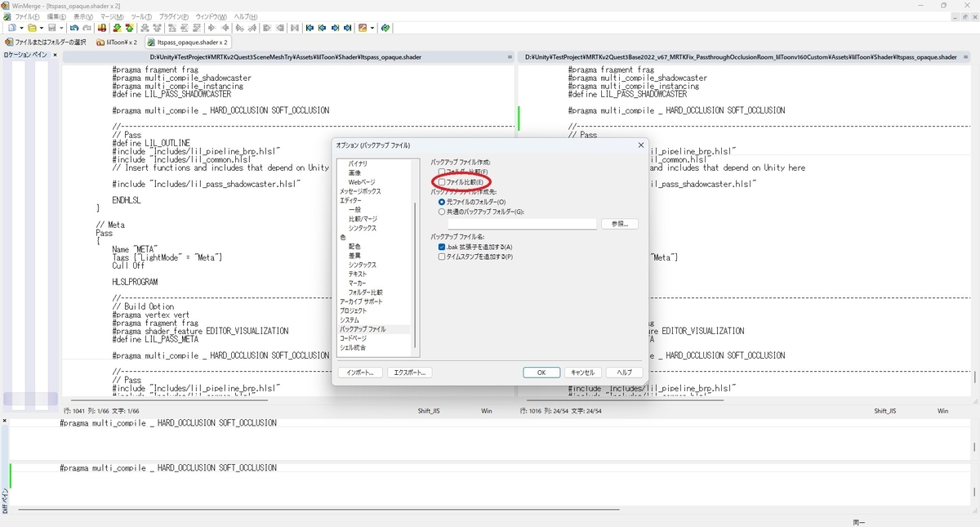Enable the フォルダー比較(F) backup checkbox
This screenshot has height=527, width=980.
[442, 172]
